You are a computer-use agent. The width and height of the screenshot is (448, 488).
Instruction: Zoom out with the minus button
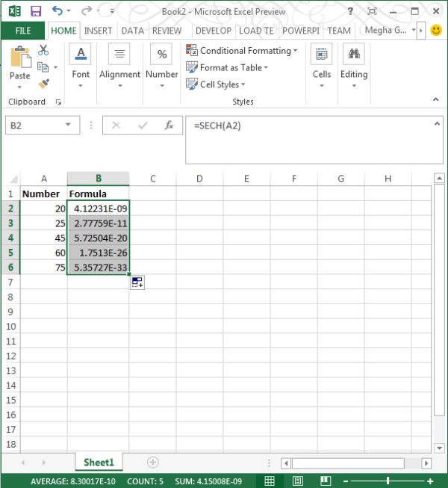pyautogui.click(x=346, y=481)
